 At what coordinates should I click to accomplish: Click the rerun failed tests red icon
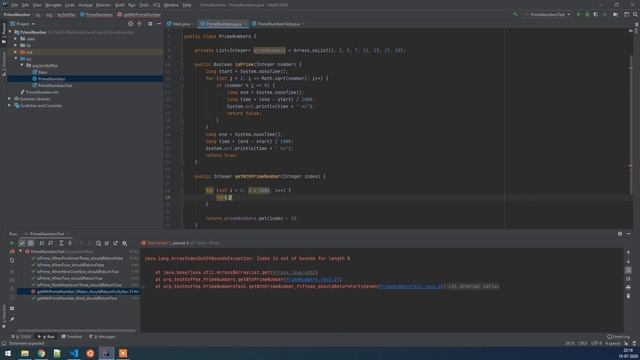click(x=12, y=252)
